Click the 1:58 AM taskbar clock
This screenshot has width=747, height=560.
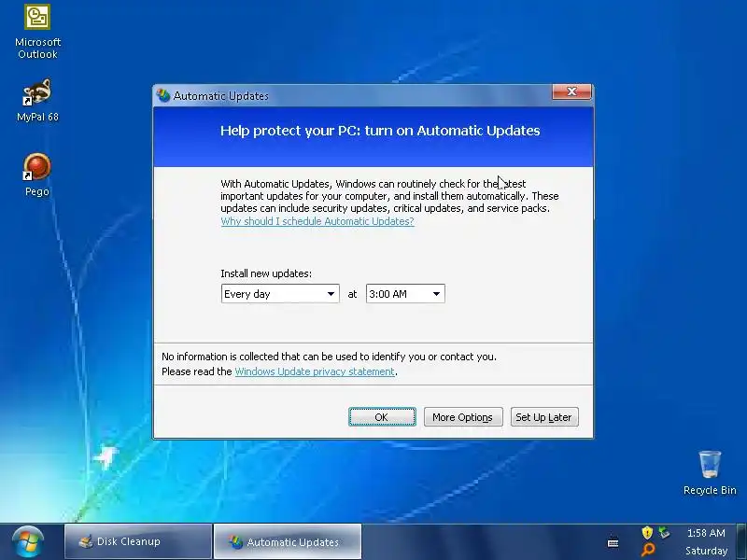pos(706,533)
